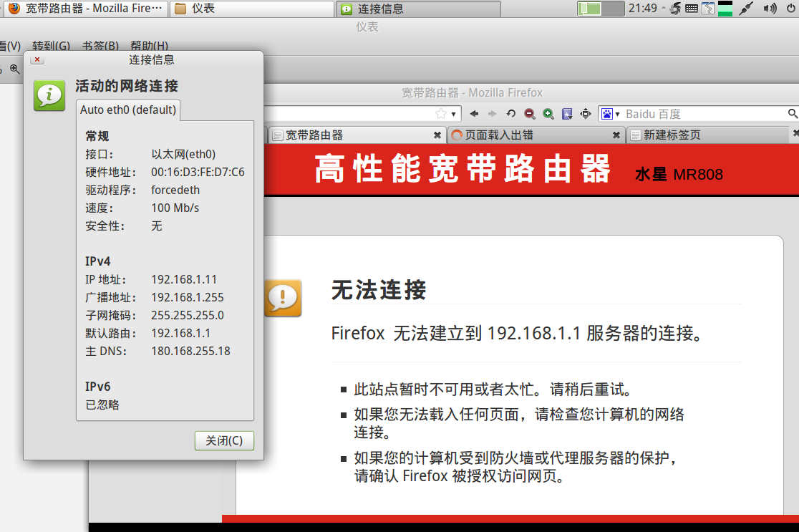This screenshot has height=532, width=799.
Task: Select the Auto eth0 (default) tab
Action: point(128,110)
